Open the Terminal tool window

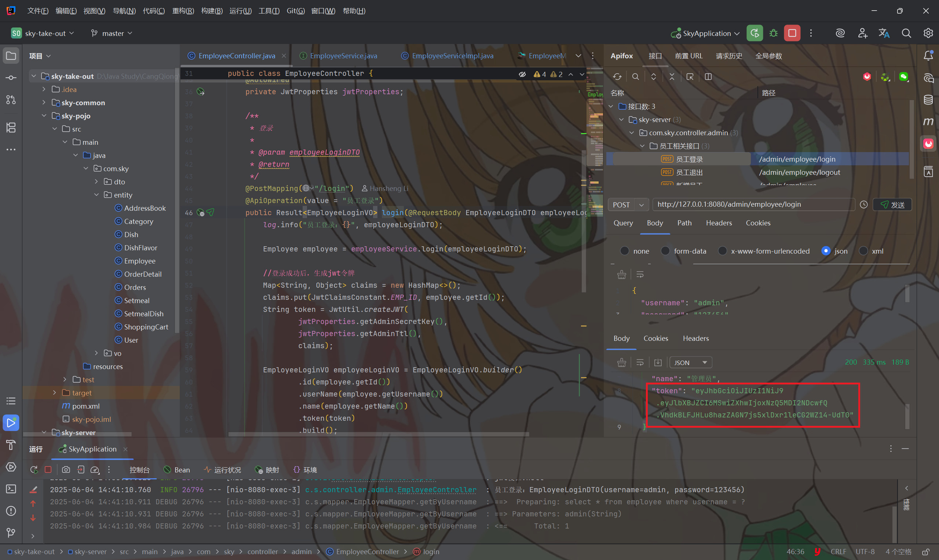point(11,489)
